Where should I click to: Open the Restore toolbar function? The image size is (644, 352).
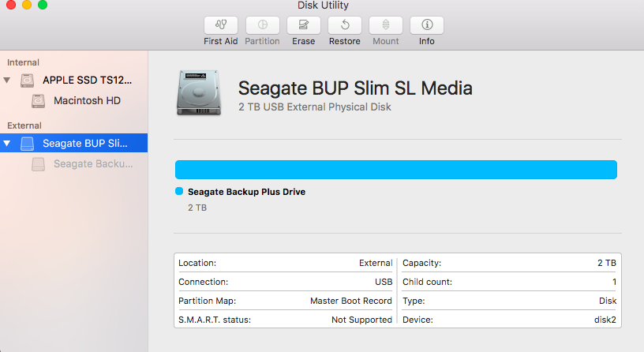[x=345, y=25]
